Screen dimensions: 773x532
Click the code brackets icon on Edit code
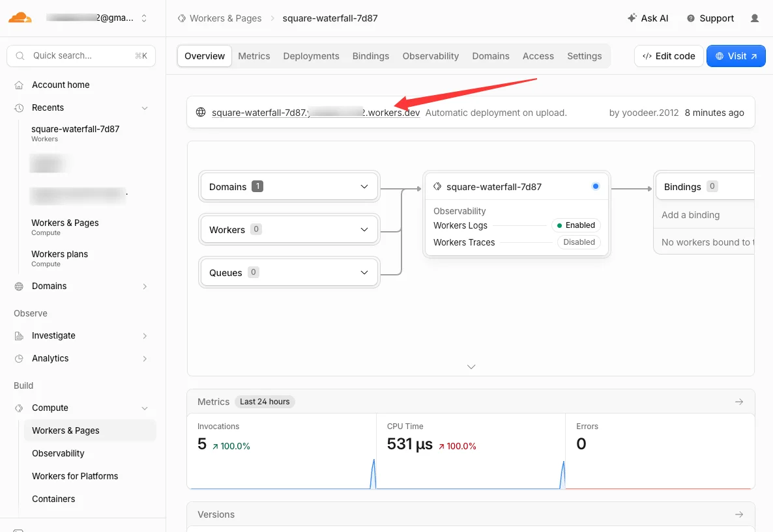coord(647,56)
